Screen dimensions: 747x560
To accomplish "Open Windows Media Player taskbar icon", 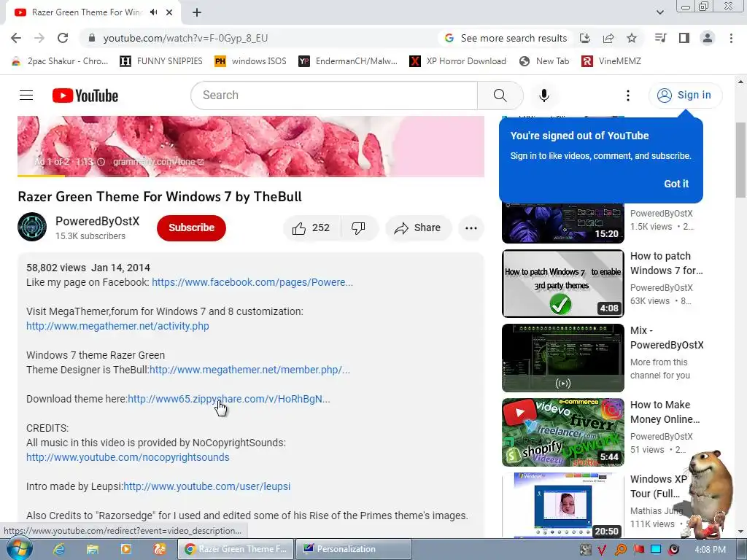I will (126, 549).
